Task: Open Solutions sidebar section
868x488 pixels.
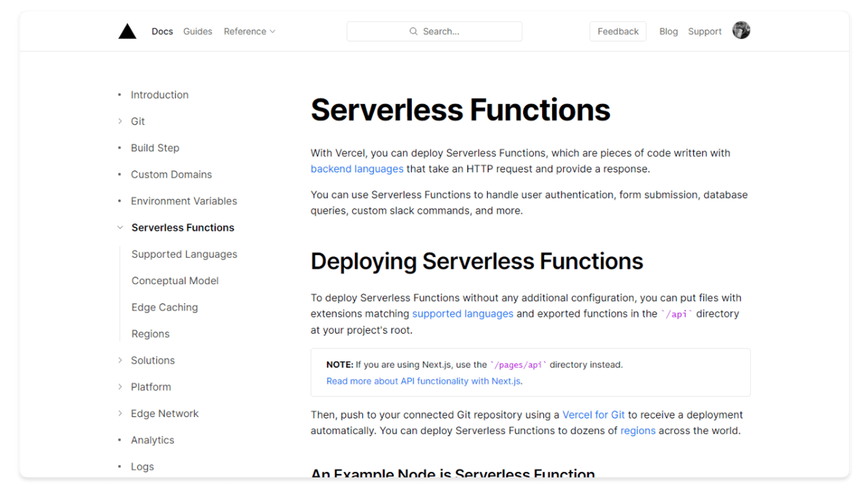Action: [153, 360]
